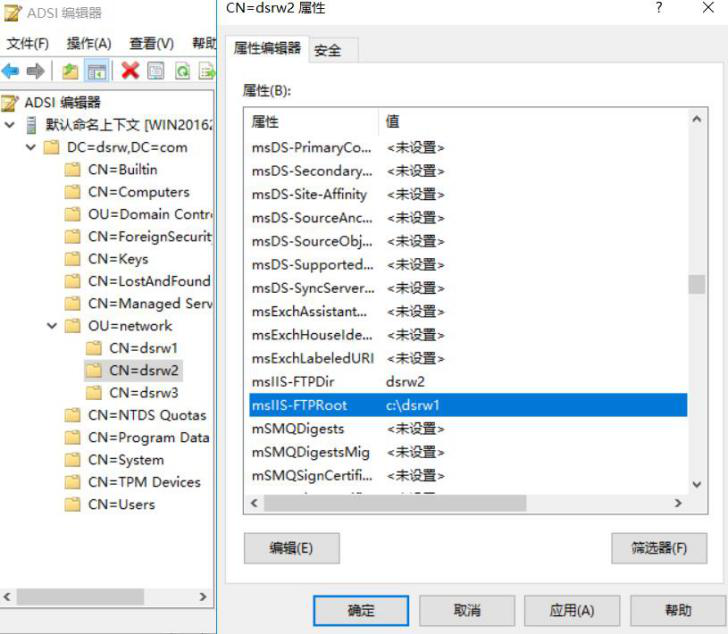Select the mSMQDigests attribute row
Screen dimensions: 728x634
pyautogui.click(x=468, y=428)
